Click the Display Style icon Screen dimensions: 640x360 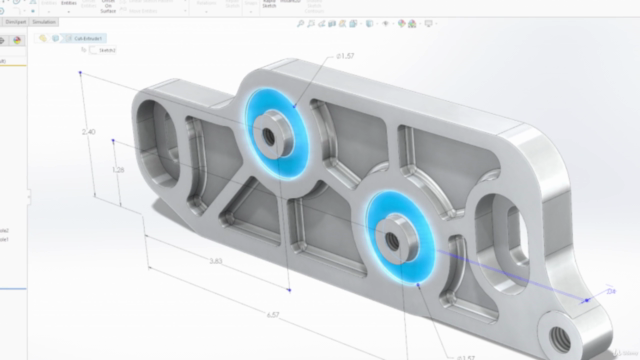click(x=369, y=24)
